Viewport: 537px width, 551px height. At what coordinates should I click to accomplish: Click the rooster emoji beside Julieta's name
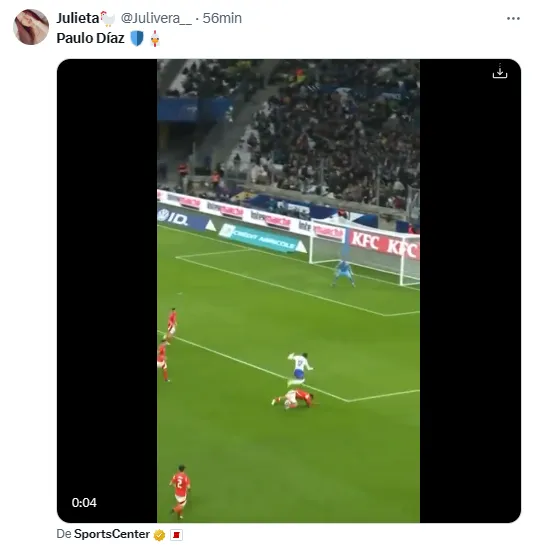pyautogui.click(x=108, y=19)
